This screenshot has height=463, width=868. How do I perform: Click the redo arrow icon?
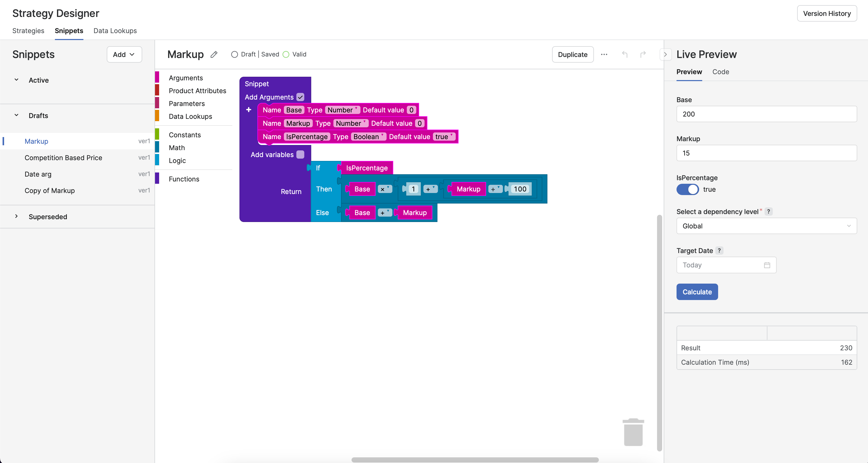point(643,55)
